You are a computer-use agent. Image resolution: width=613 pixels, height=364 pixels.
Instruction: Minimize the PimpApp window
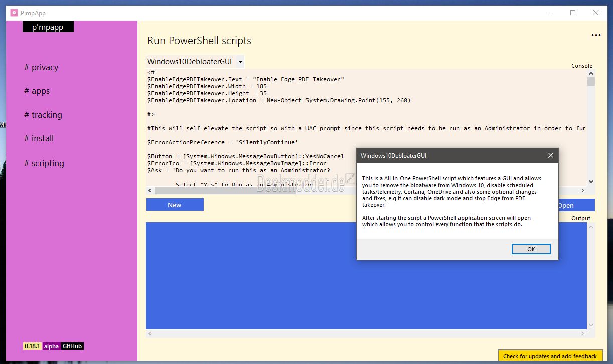(x=550, y=13)
